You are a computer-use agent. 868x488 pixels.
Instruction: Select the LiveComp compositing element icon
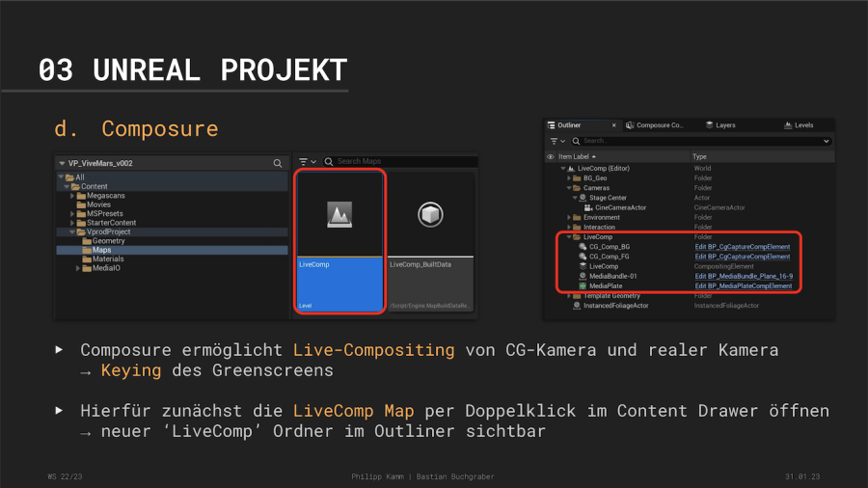coord(583,266)
